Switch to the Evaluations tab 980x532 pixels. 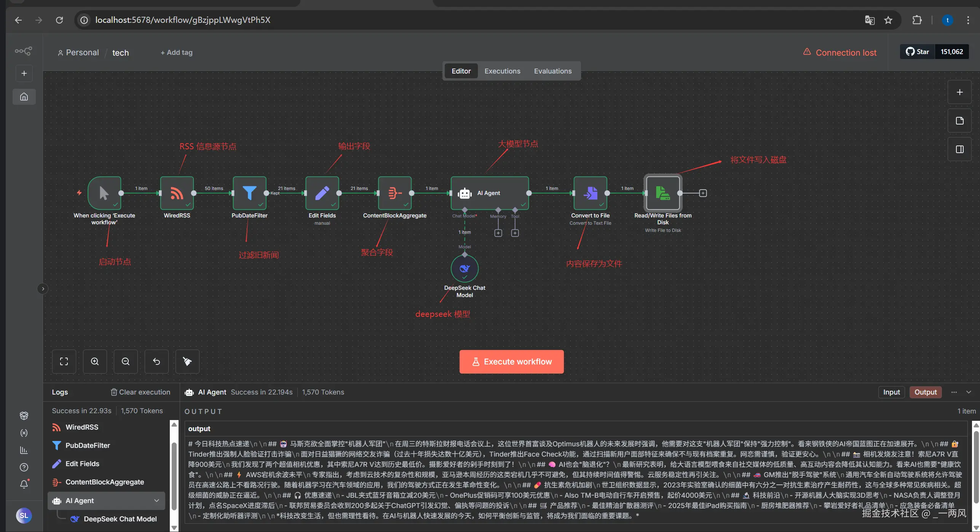[552, 71]
